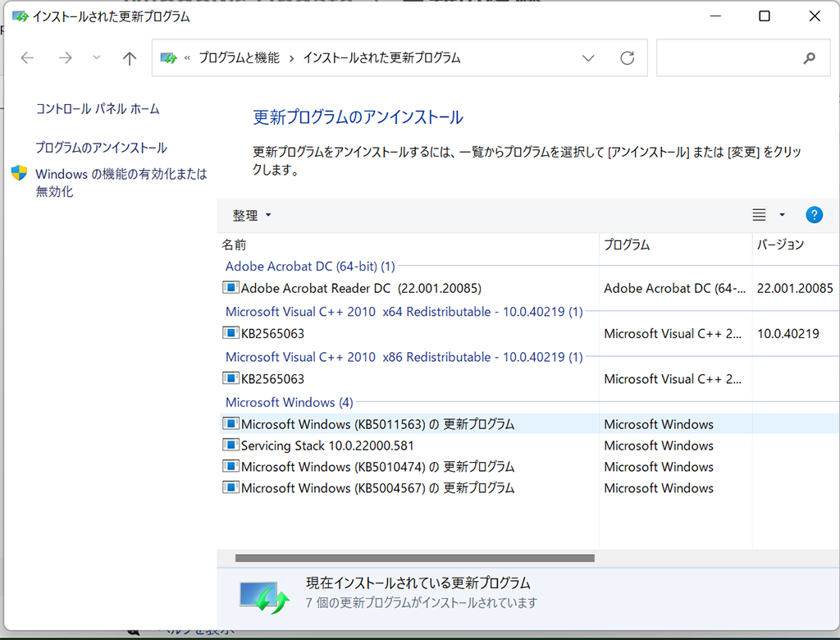Viewport: 840px width, 640px height.
Task: Click the Help question mark icon
Action: click(814, 214)
